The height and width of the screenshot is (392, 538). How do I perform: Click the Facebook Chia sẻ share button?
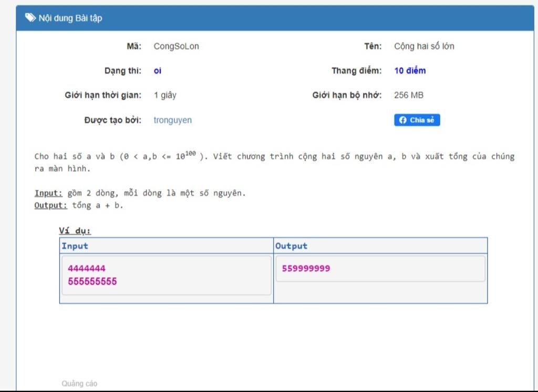pyautogui.click(x=417, y=120)
